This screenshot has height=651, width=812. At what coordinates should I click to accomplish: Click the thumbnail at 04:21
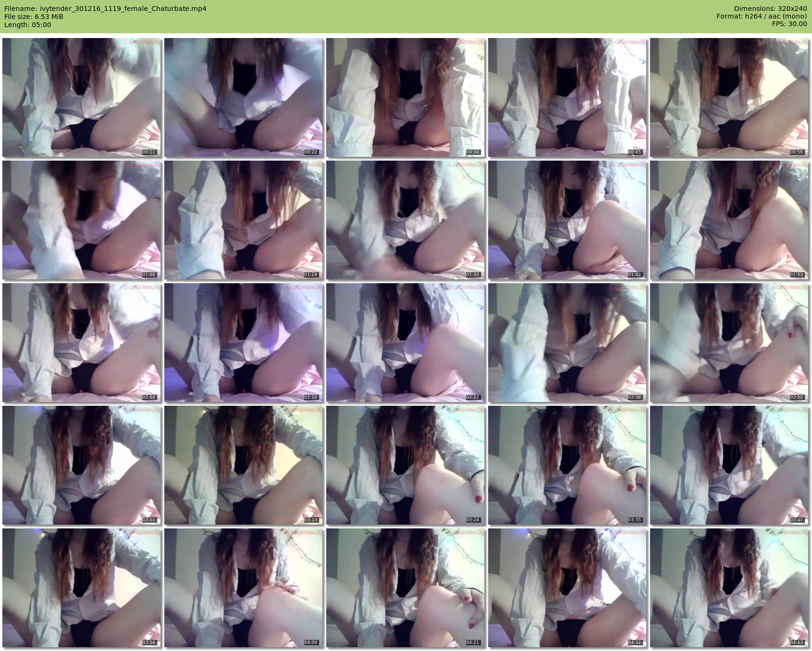pos(406,588)
